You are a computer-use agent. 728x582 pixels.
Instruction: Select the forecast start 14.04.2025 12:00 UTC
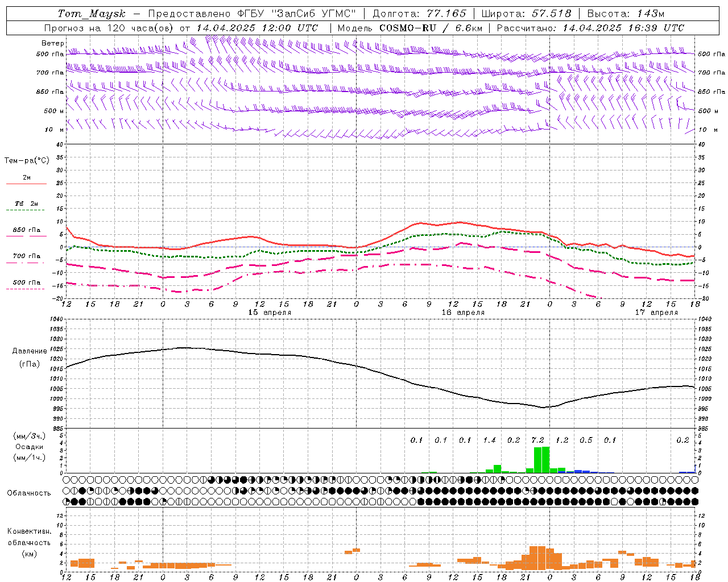coord(257,28)
